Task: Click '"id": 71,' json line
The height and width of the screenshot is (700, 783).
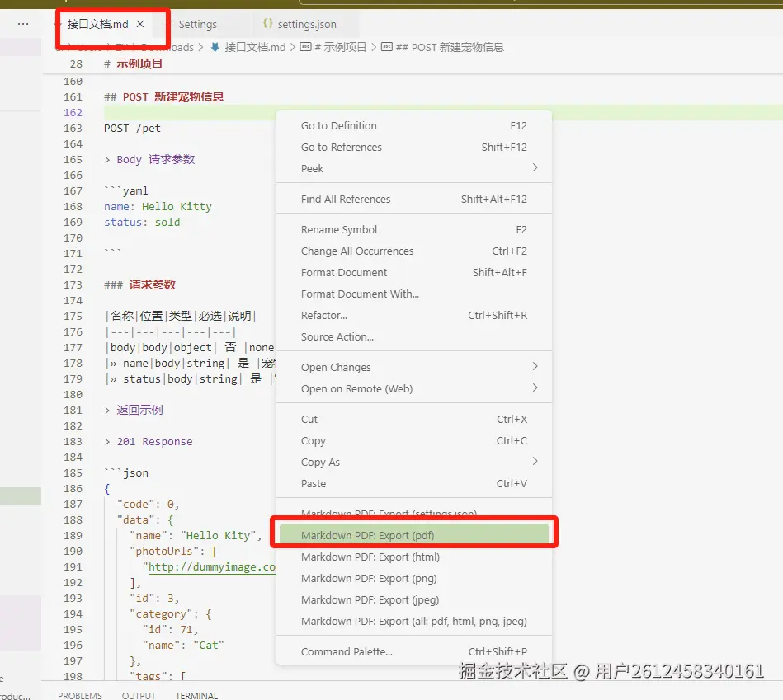Action: [170, 630]
